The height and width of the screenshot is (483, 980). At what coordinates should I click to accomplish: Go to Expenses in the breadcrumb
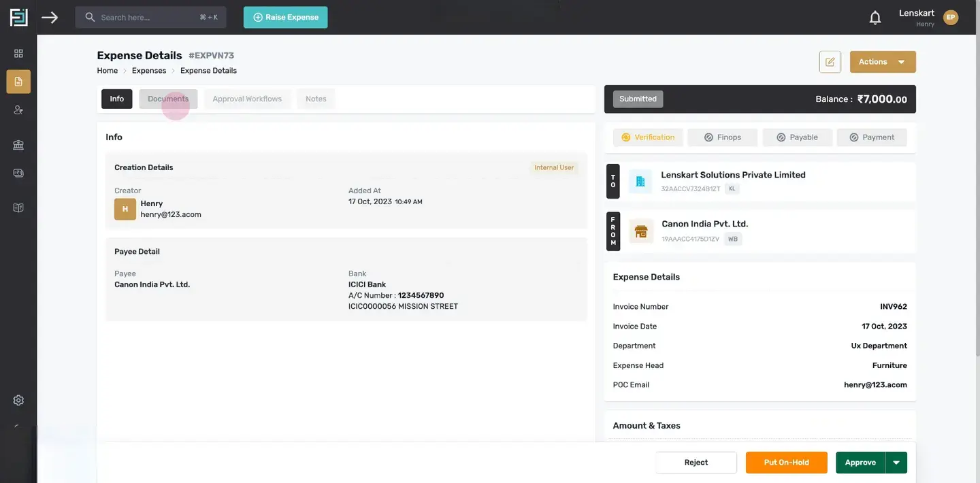coord(149,71)
